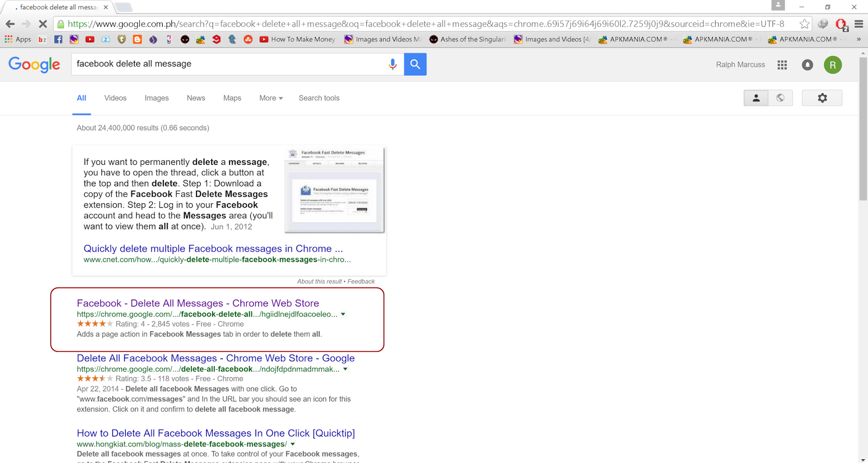This screenshot has width=868, height=463.
Task: Switch to the Maps tab
Action: pos(232,98)
